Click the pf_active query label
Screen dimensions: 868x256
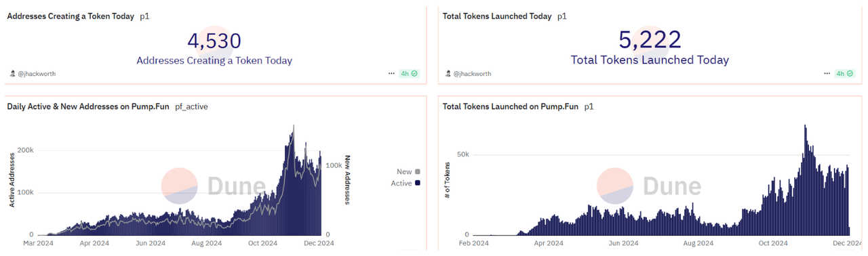coord(191,106)
